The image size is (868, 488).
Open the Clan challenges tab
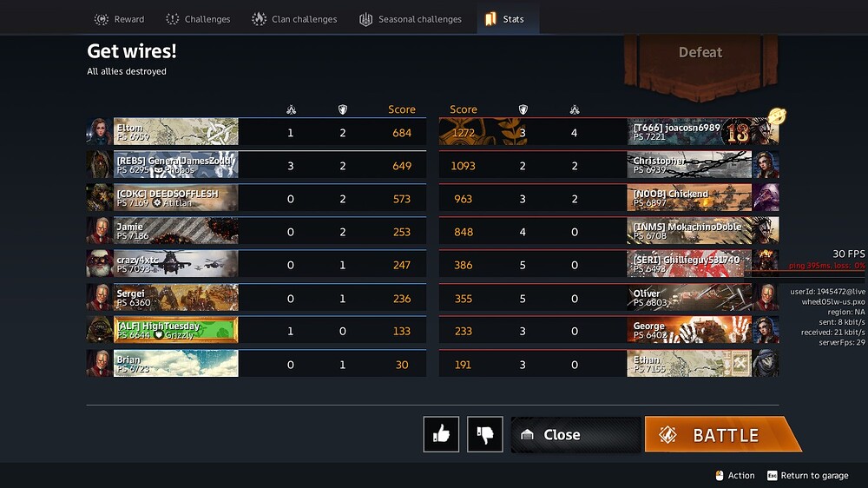(x=294, y=19)
